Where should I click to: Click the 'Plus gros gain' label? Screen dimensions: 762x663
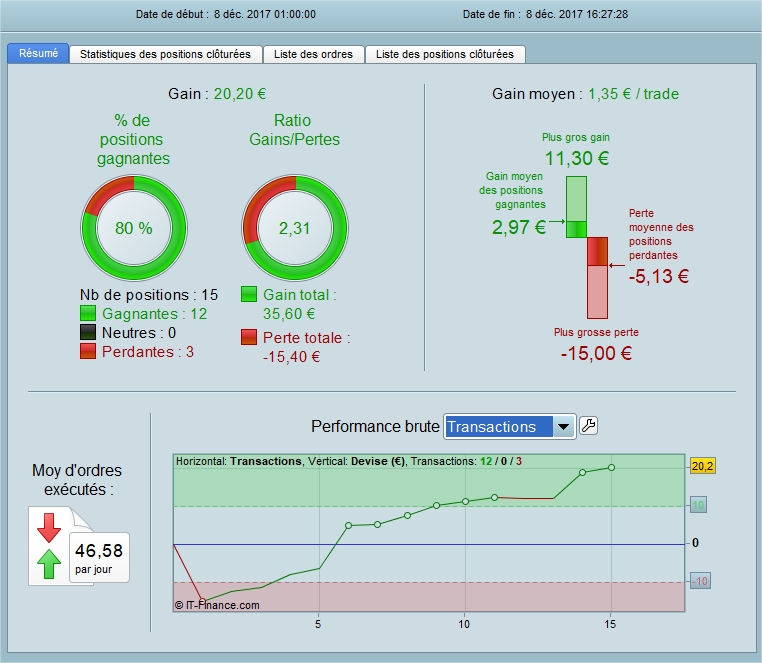[x=576, y=138]
